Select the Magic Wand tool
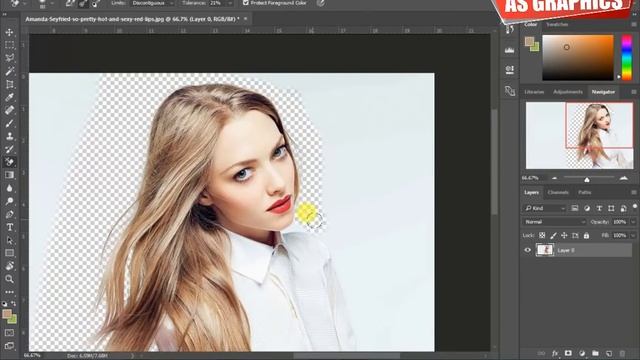This screenshot has width=640, height=360. pyautogui.click(x=9, y=71)
